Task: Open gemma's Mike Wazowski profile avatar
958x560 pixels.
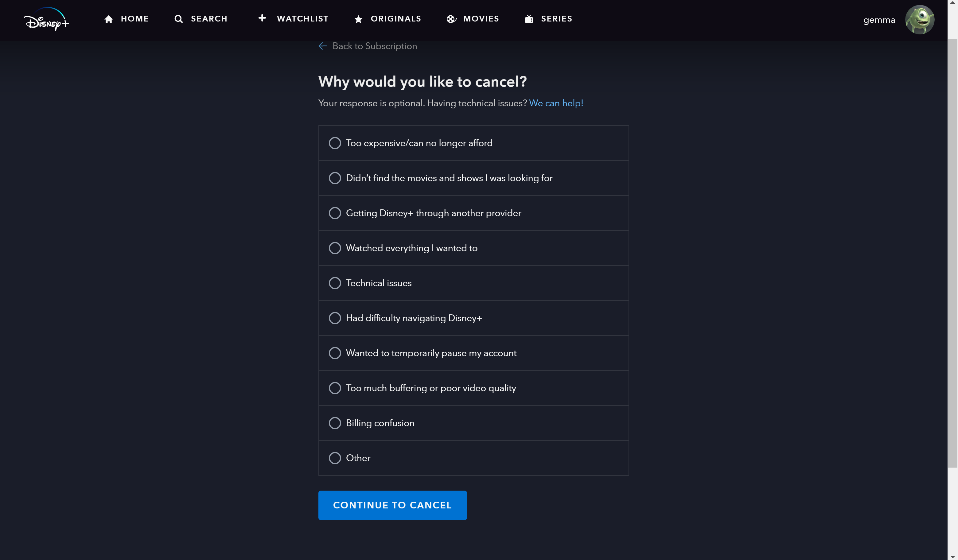Action: point(920,20)
